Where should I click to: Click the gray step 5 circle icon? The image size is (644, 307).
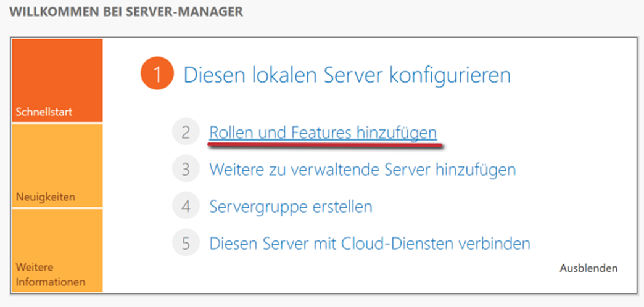tap(186, 244)
